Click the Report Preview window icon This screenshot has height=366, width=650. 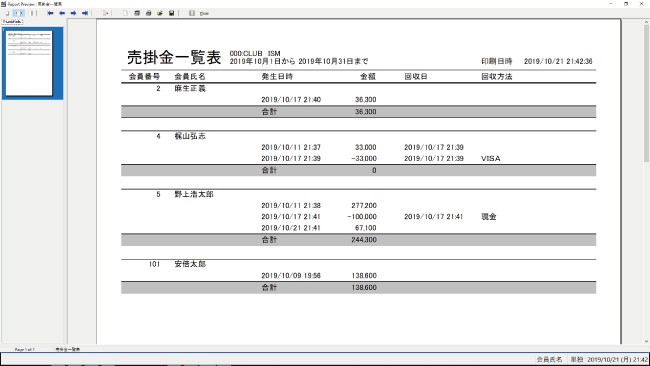pyautogui.click(x=3, y=4)
